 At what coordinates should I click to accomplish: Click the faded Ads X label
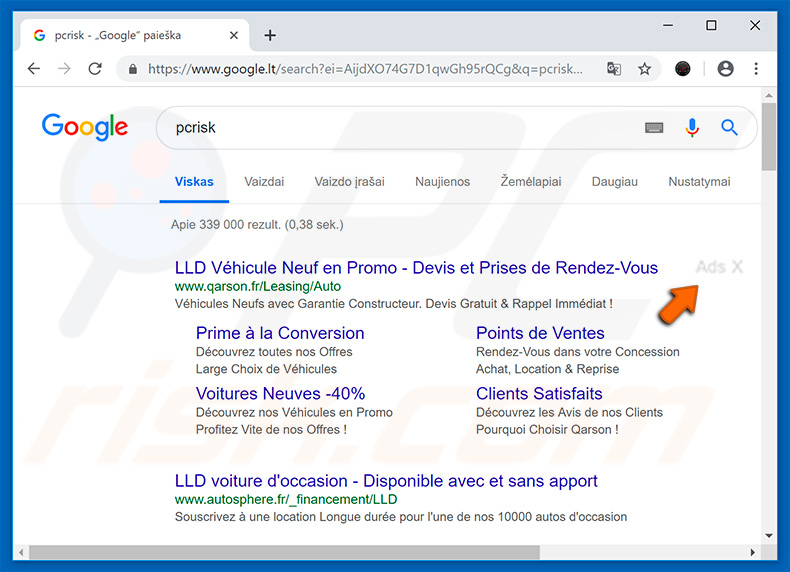point(719,267)
